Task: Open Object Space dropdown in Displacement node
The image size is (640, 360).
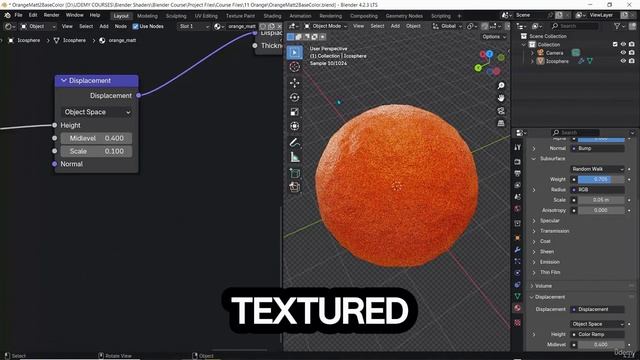Action: pos(96,112)
